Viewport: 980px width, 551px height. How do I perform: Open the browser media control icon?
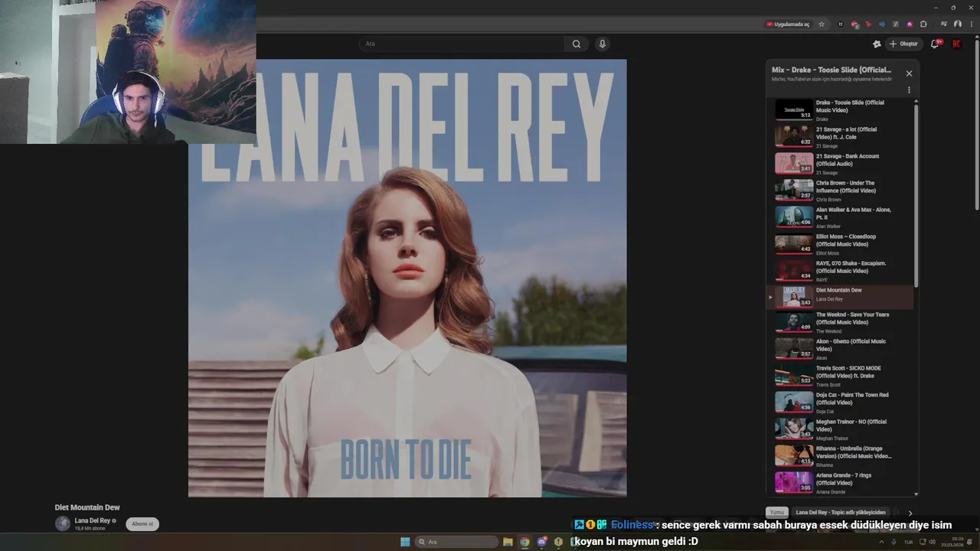click(944, 24)
